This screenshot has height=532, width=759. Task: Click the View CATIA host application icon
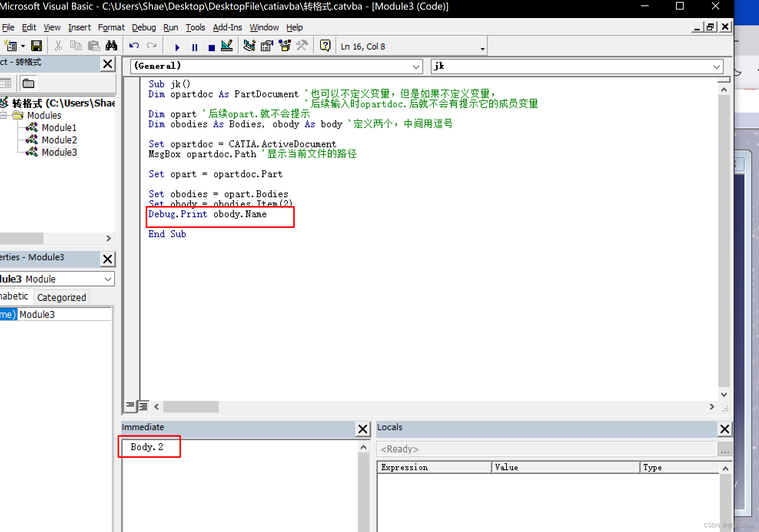10,46
